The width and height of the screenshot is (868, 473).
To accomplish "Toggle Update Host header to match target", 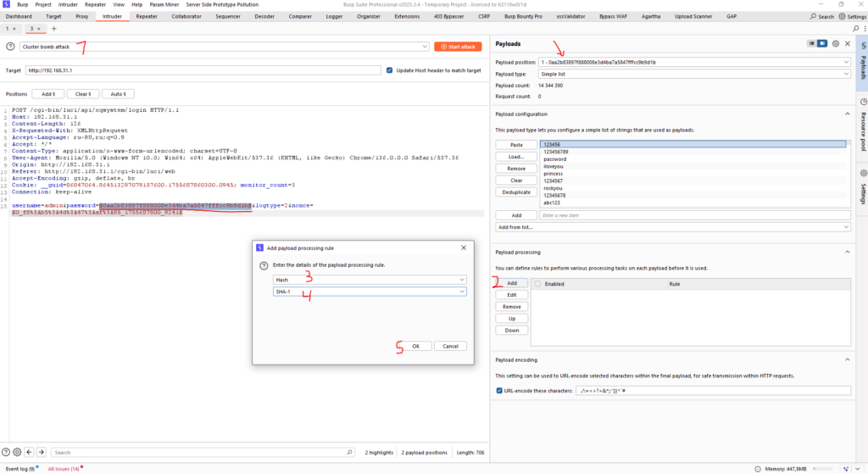I will 390,70.
